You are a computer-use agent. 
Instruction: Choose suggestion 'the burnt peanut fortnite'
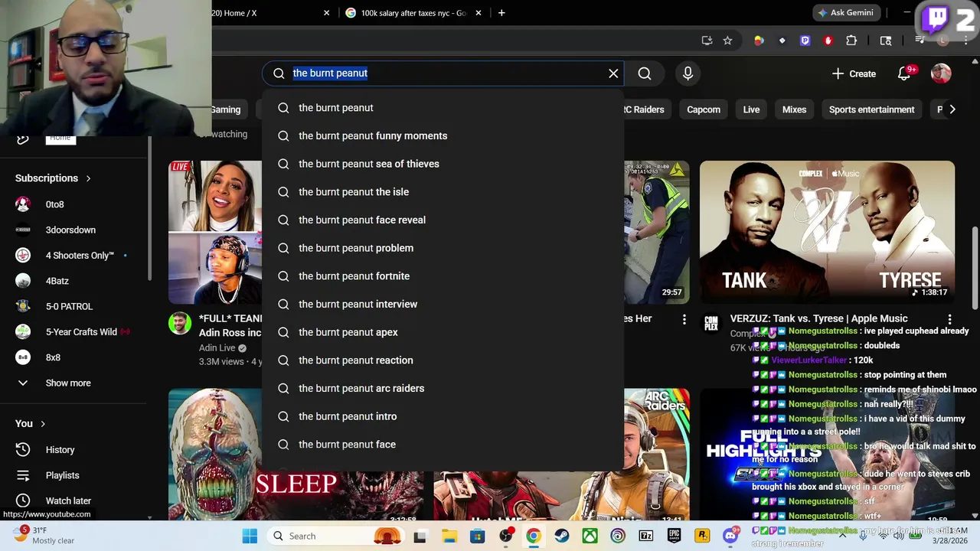[443, 276]
